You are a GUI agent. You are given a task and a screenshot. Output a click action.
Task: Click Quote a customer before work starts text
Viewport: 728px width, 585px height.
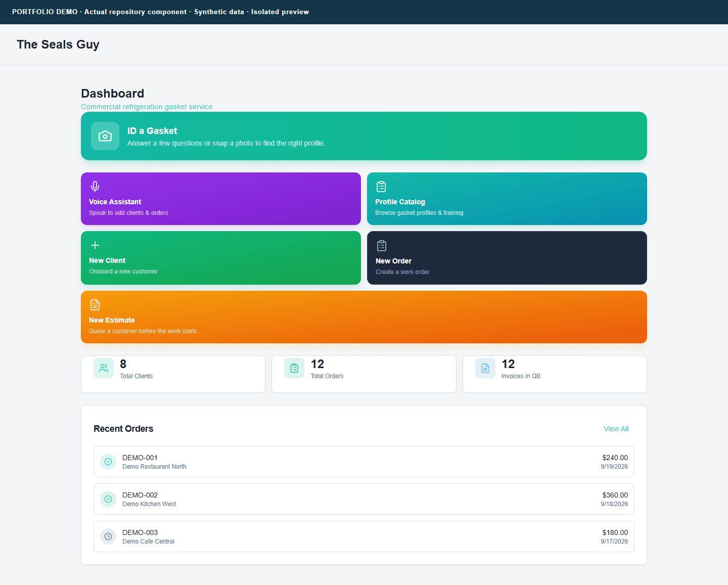click(x=143, y=331)
